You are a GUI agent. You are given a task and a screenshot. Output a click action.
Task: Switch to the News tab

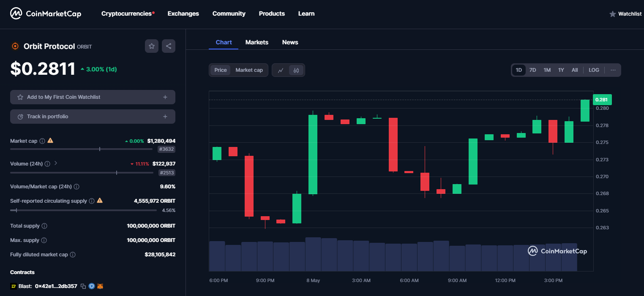pos(290,42)
